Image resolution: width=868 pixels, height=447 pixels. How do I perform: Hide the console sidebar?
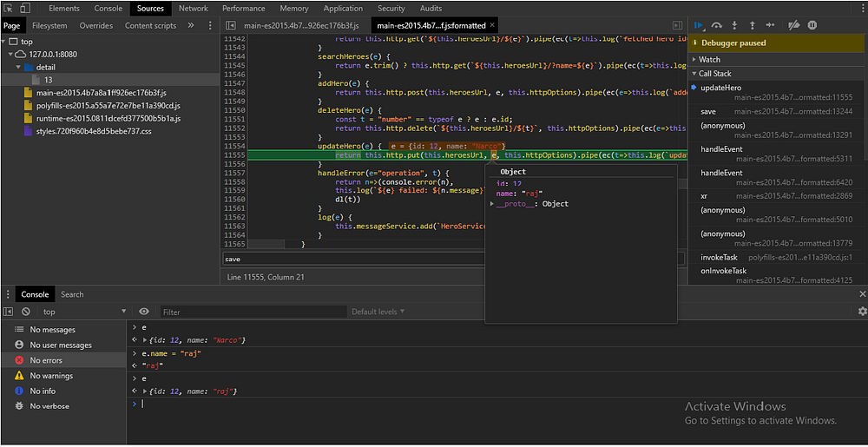[x=9, y=312]
